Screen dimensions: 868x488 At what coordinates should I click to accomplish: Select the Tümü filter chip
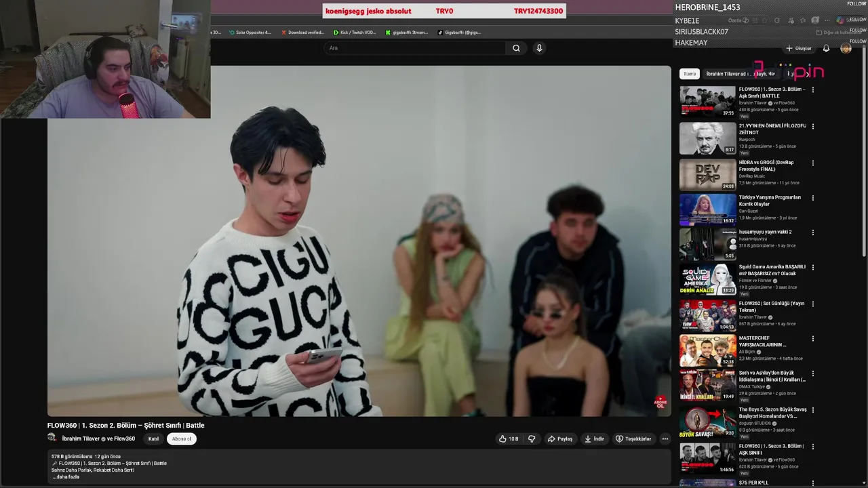tap(690, 74)
